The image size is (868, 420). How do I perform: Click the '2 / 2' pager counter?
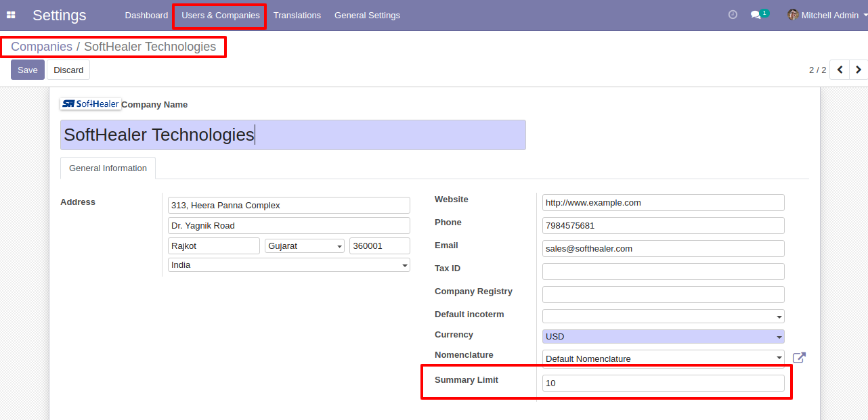(x=817, y=70)
